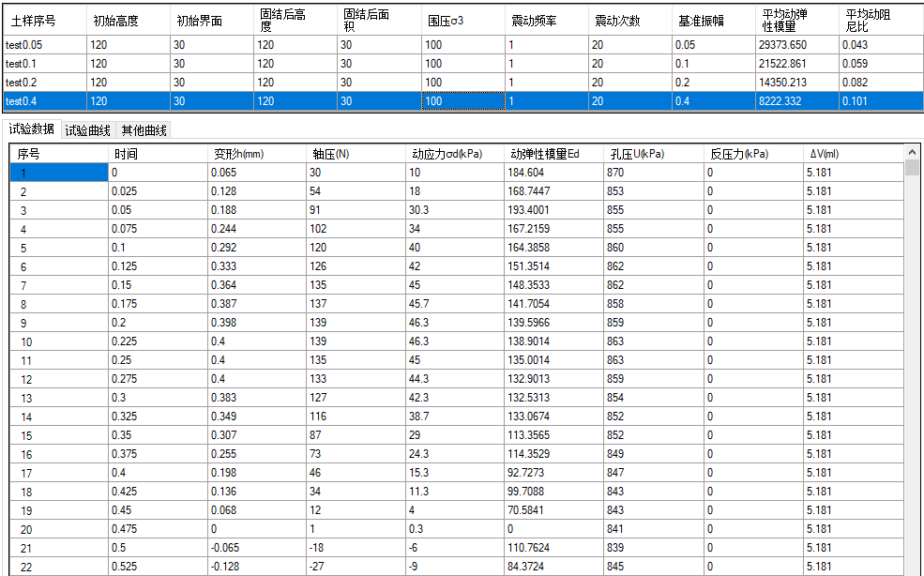924x576 pixels.
Task: Open the 其他曲线 tab
Action: 144,129
